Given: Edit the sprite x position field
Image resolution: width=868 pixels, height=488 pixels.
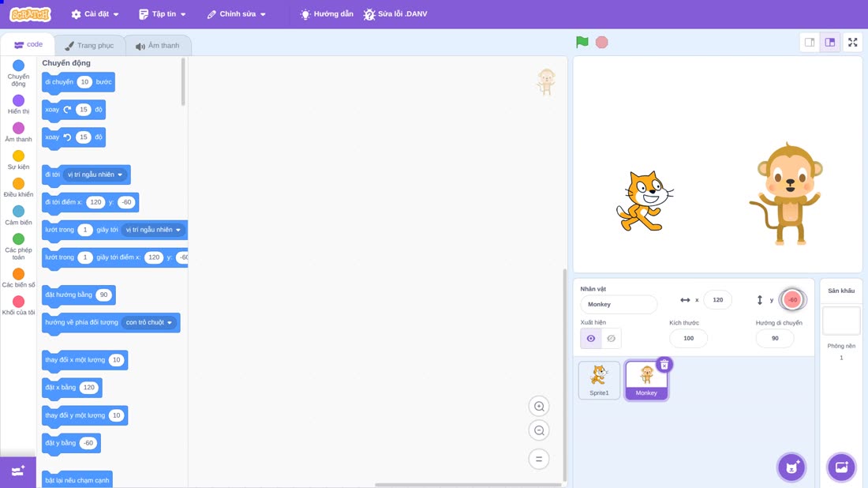Looking at the screenshot, I should 717,299.
